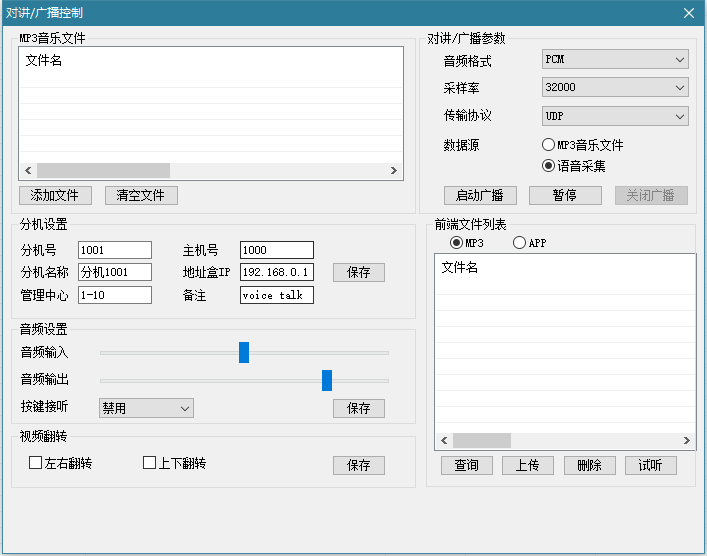Check the 上下翻转 checkbox
This screenshot has width=707, height=556.
point(150,463)
